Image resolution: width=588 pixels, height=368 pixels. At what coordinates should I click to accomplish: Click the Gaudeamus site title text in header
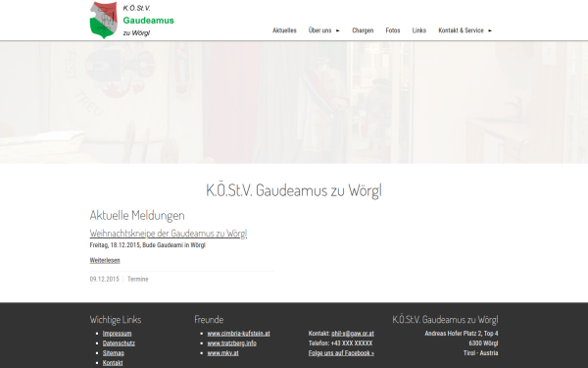pyautogui.click(x=149, y=21)
